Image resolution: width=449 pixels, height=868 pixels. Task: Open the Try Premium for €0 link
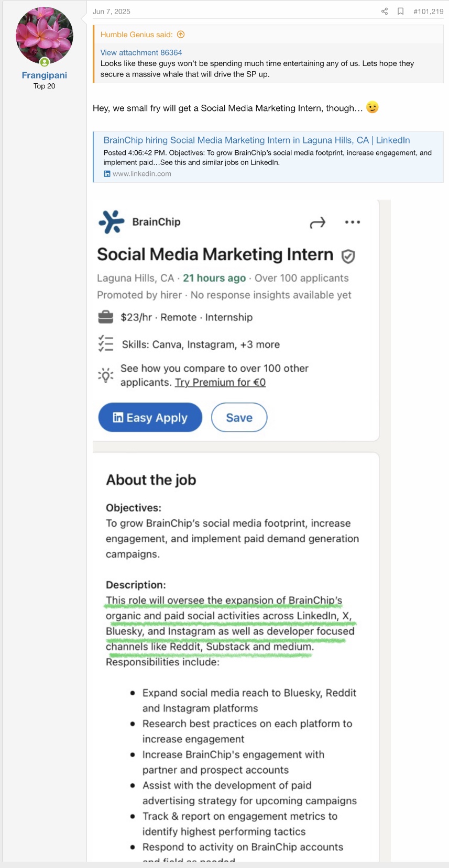(x=220, y=383)
